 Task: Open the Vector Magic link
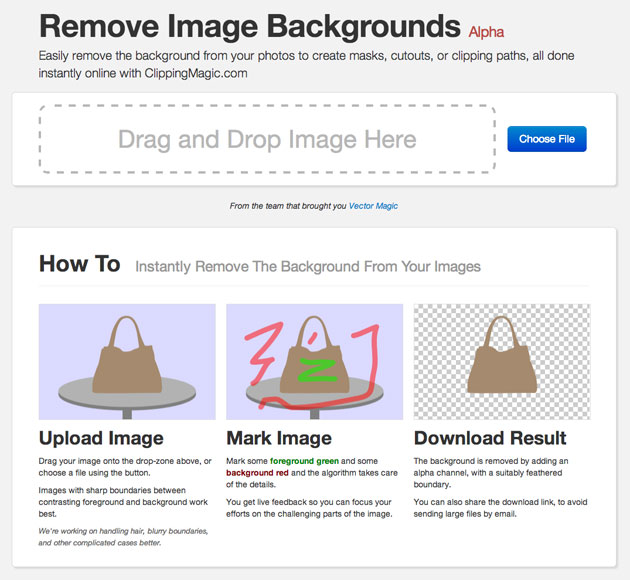pos(373,206)
